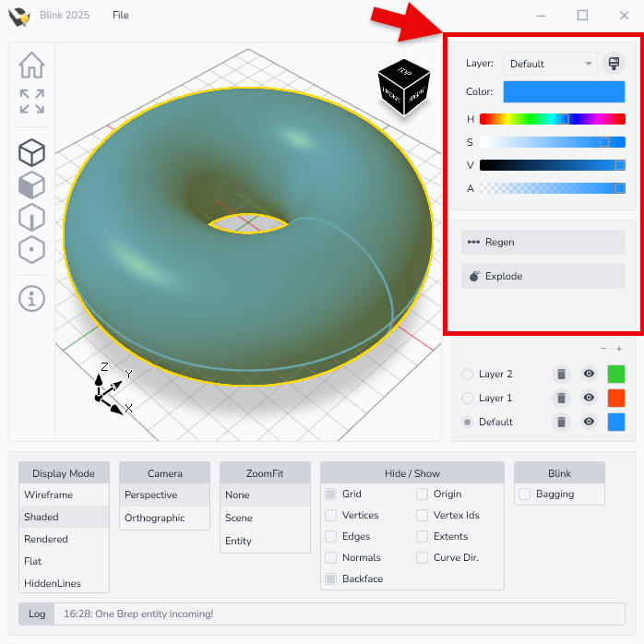Image resolution: width=644 pixels, height=644 pixels.
Task: Click the Home view icon
Action: pyautogui.click(x=31, y=66)
